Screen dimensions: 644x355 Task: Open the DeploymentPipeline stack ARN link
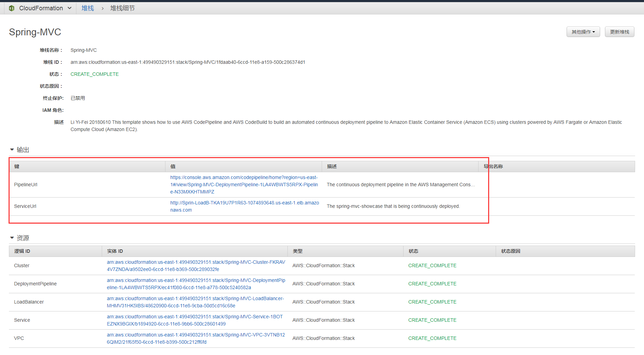tap(196, 284)
